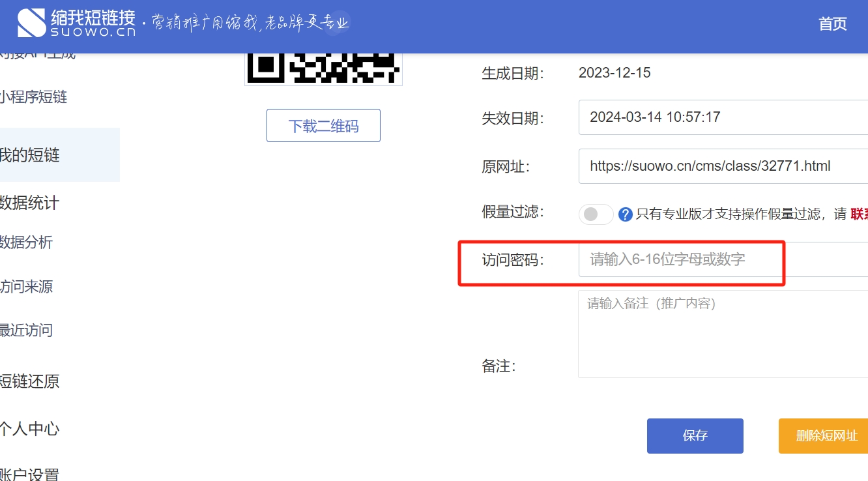Click the Suowo logo in header
Image resolution: width=868 pixels, height=481 pixels.
point(76,23)
